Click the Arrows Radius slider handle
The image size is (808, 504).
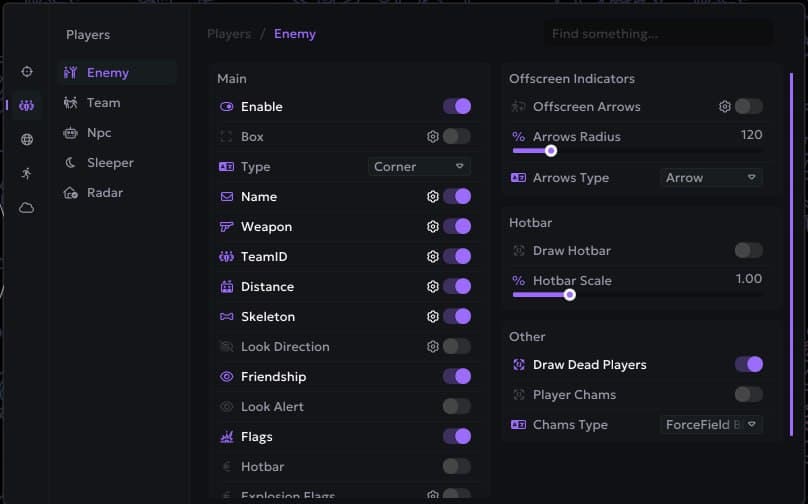click(x=550, y=151)
